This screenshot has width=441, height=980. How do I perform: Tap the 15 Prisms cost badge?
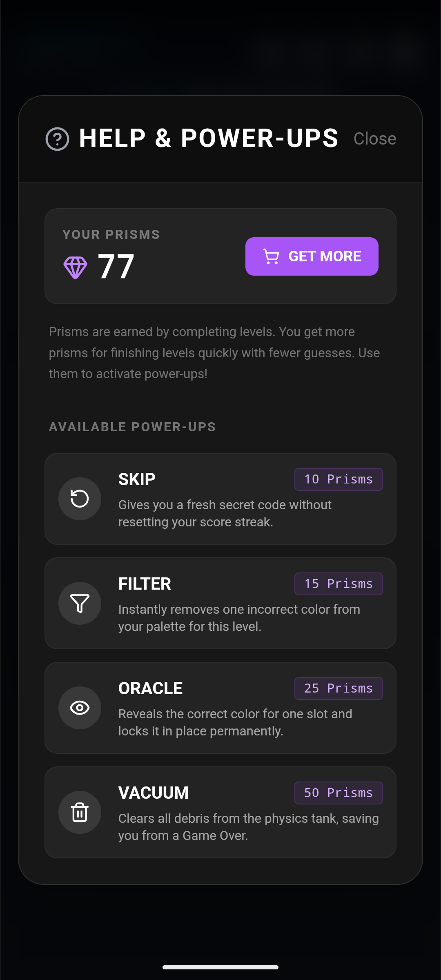[x=339, y=584]
